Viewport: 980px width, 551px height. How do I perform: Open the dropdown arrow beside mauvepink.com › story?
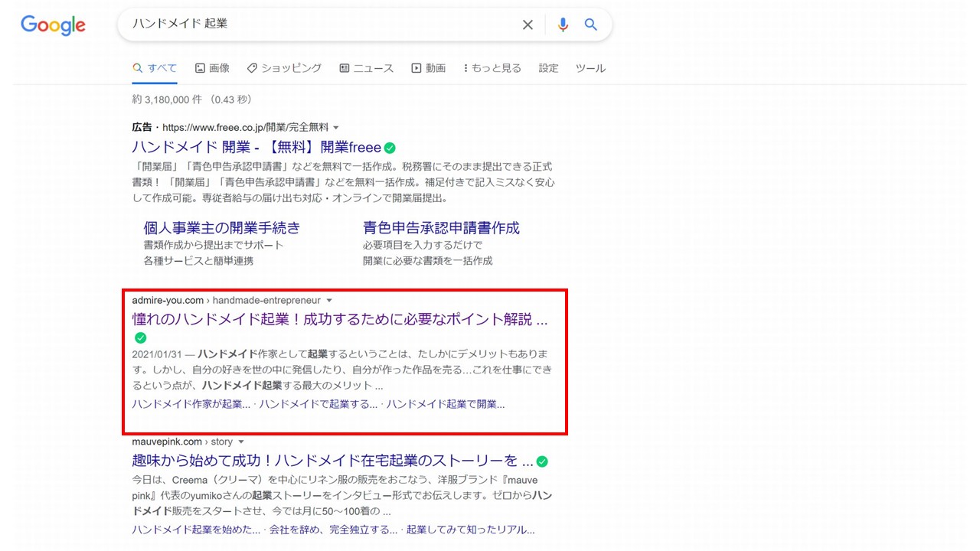coord(241,442)
